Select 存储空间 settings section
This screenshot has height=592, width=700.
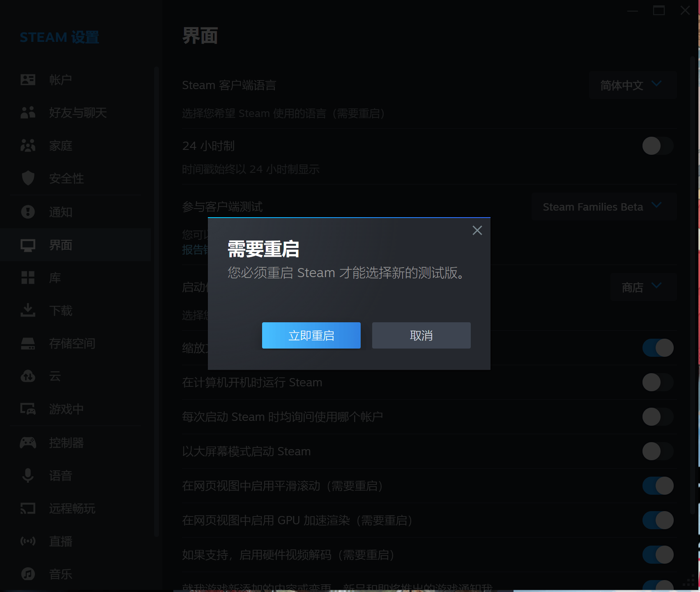(x=76, y=344)
